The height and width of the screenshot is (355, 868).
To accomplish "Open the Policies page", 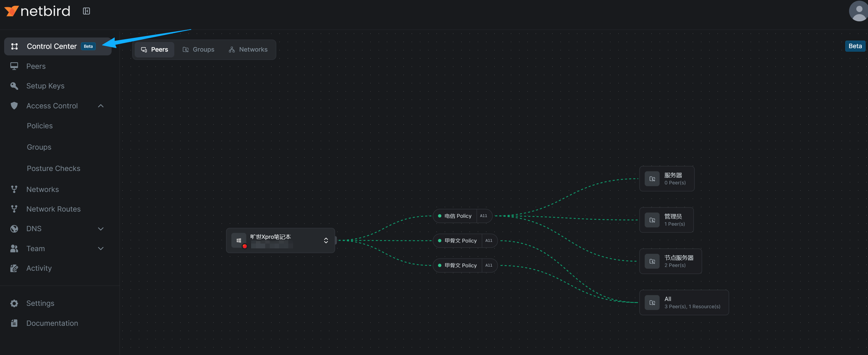I will point(40,126).
